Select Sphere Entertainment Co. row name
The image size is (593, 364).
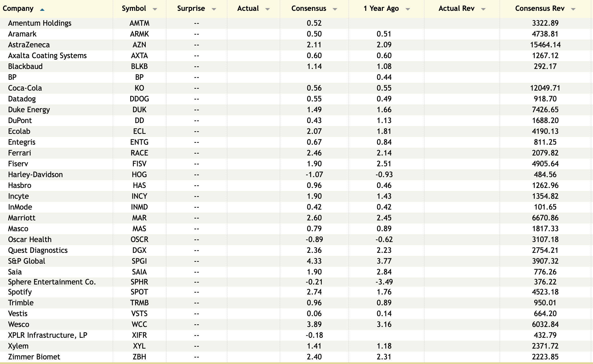[52, 282]
